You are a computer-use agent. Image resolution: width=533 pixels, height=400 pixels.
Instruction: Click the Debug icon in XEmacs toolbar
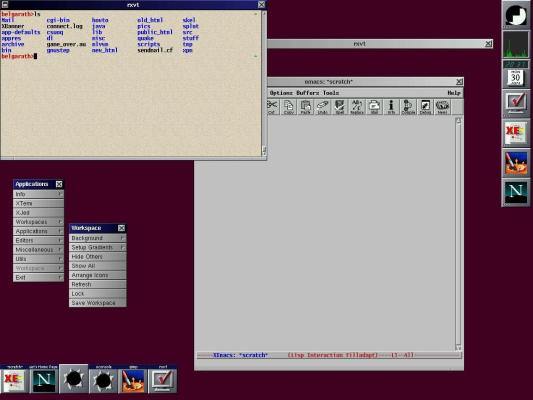[425, 107]
